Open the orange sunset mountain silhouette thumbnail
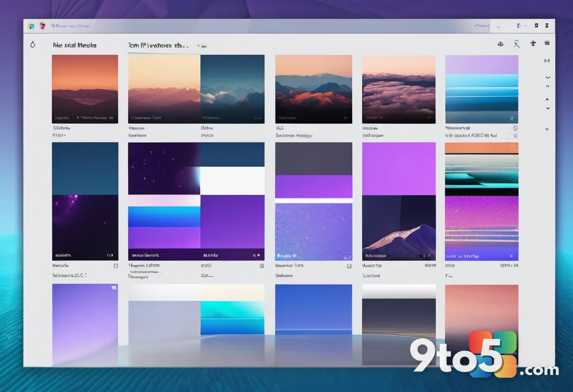This screenshot has width=573, height=392. click(x=85, y=89)
